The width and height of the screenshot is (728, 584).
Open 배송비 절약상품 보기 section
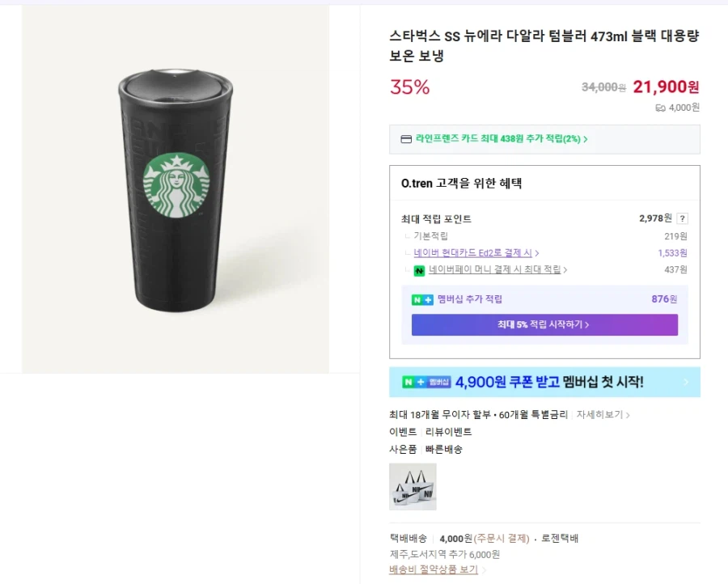(433, 569)
